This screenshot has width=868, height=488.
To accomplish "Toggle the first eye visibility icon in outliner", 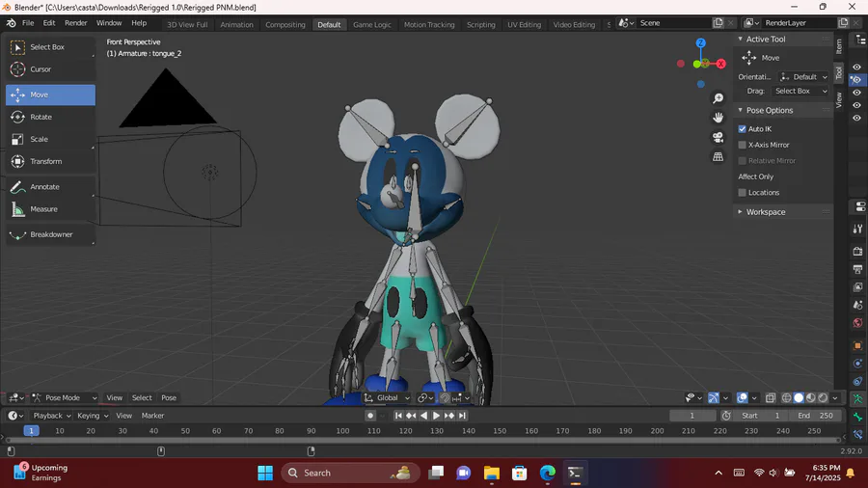I will [857, 67].
